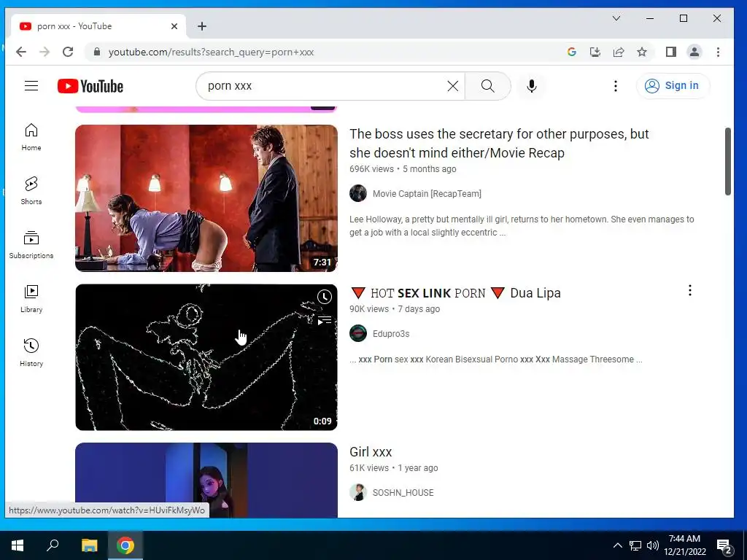This screenshot has width=747, height=560.
Task: Click the 'Lee Holloway' description snippet
Action: [522, 226]
